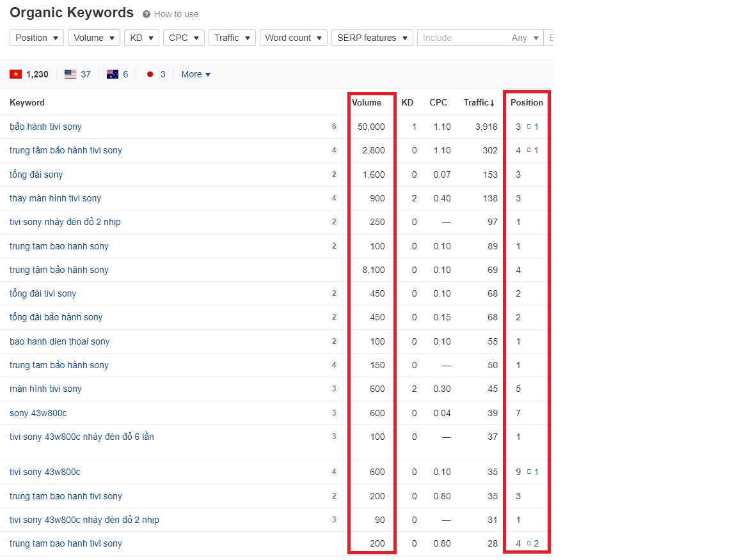Choose the Australia flag icon

tap(113, 74)
